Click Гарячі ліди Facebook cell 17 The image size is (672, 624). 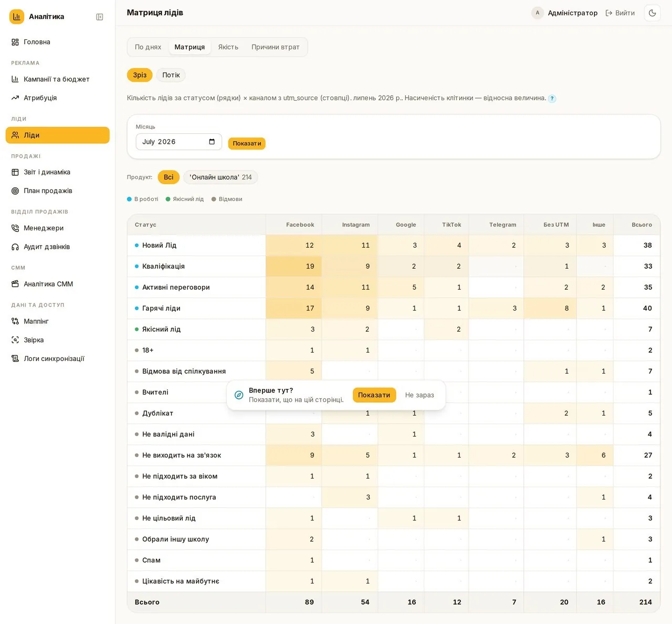294,308
